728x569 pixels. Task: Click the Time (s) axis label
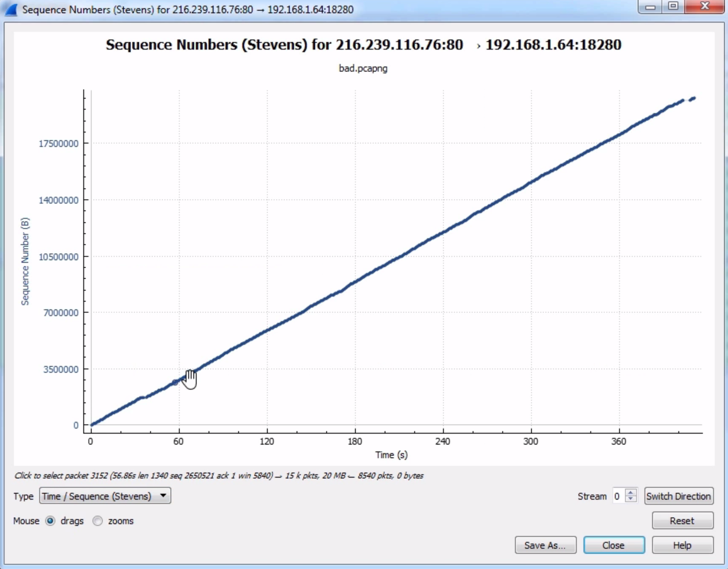coord(391,455)
